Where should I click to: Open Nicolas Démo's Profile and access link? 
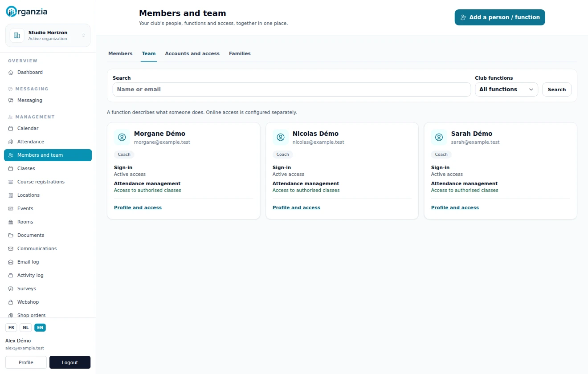pos(296,207)
